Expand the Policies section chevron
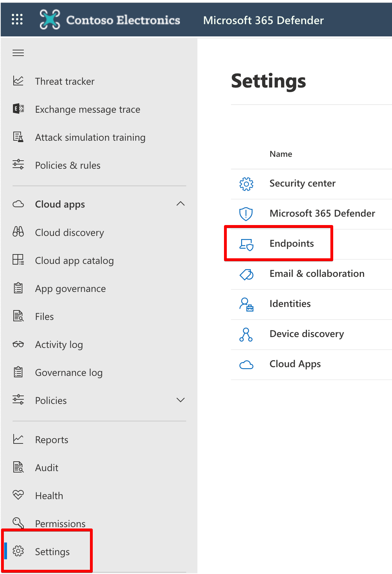 point(181,400)
